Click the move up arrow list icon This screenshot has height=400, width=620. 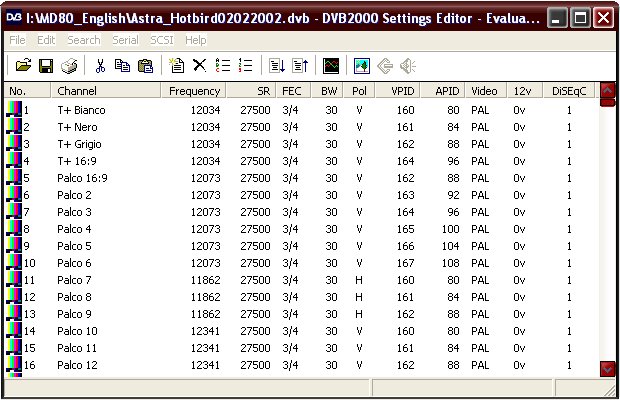click(x=300, y=66)
